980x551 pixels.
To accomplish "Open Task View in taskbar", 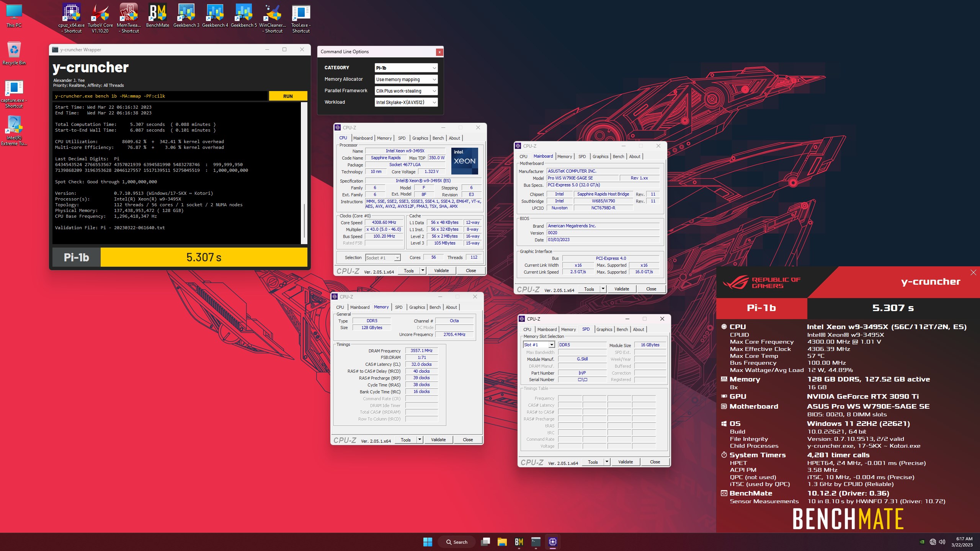I will 485,542.
